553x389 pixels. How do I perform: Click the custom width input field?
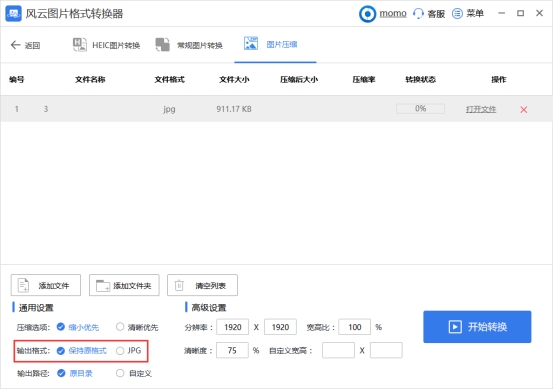[338, 350]
